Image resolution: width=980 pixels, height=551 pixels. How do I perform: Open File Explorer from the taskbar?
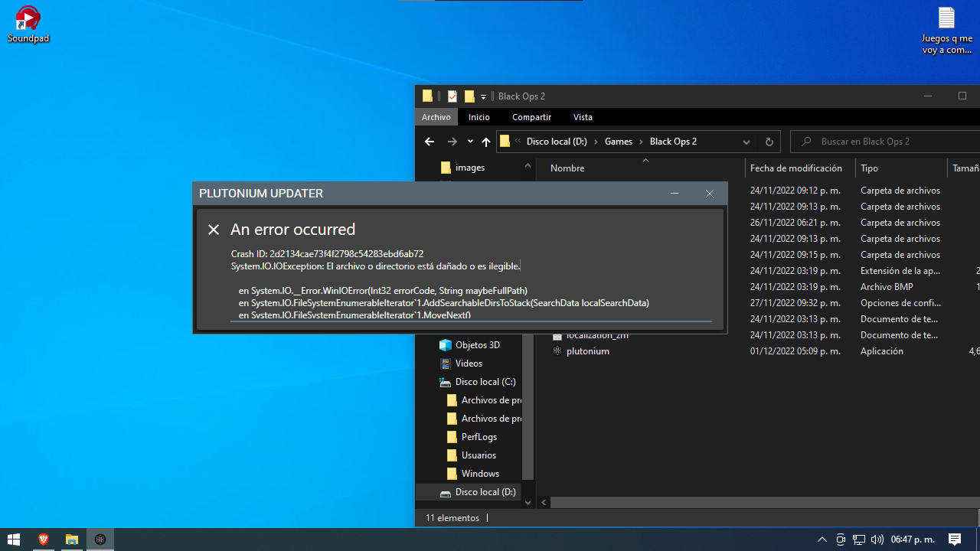[72, 540]
